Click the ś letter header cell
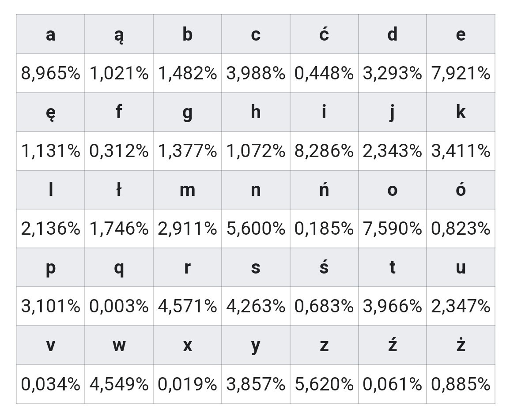This screenshot has width=510, height=420. pos(324,267)
